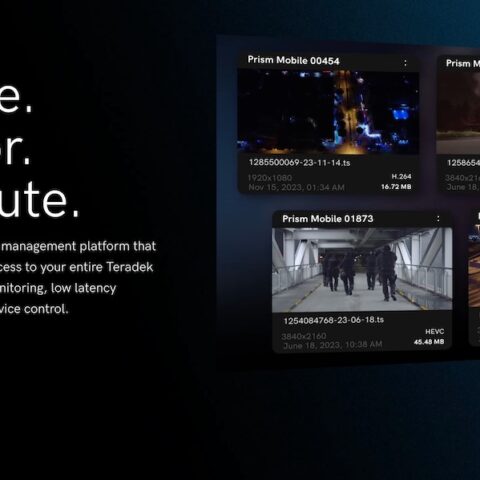Viewport: 480px width, 480px height.
Task: Click the 'management platform that' description text
Action: [79, 246]
